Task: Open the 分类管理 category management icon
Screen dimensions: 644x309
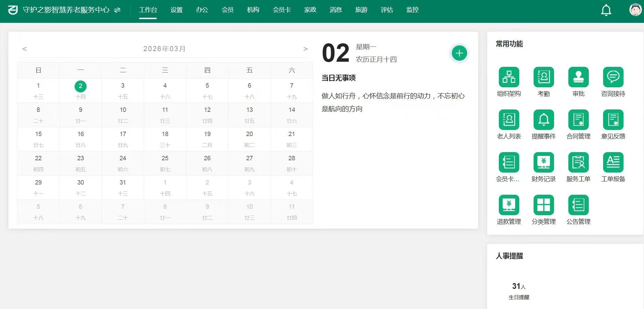Action: (x=543, y=205)
